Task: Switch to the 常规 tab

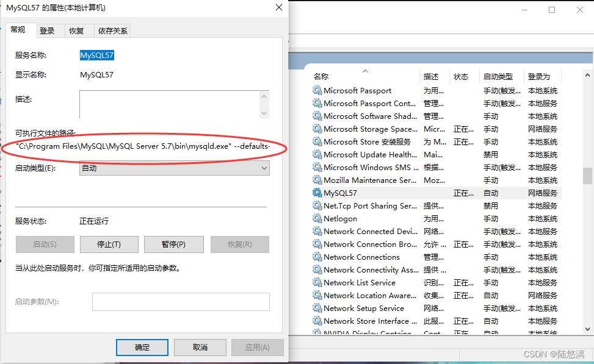Action: click(x=18, y=30)
